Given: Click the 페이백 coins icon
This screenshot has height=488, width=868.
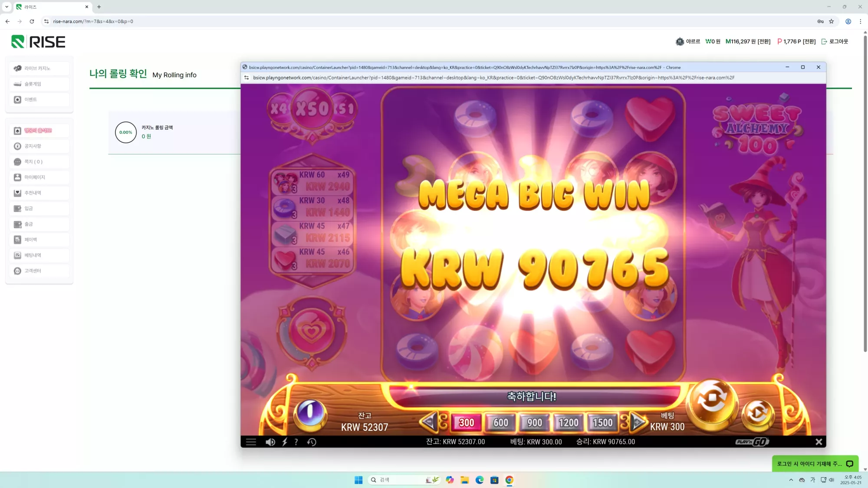Looking at the screenshot, I should click(17, 240).
